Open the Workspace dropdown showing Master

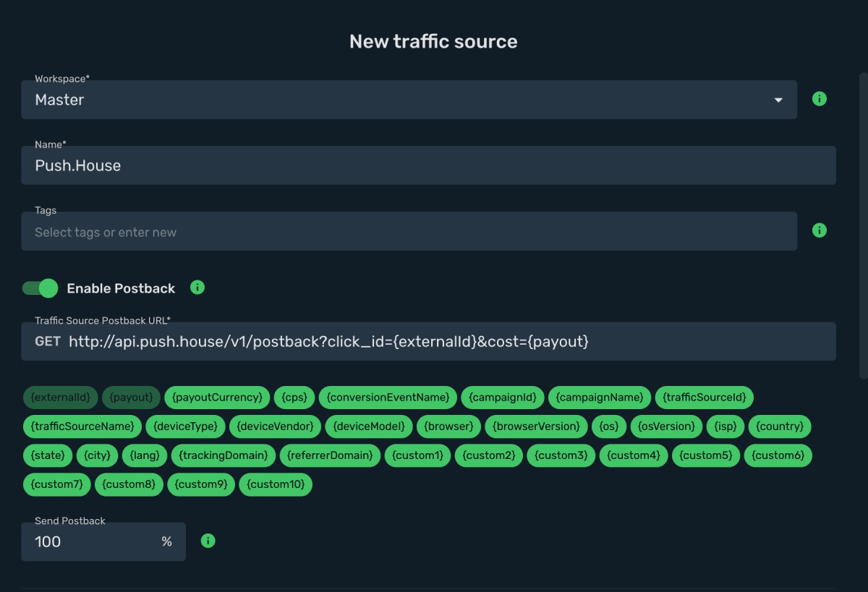pyautogui.click(x=409, y=100)
